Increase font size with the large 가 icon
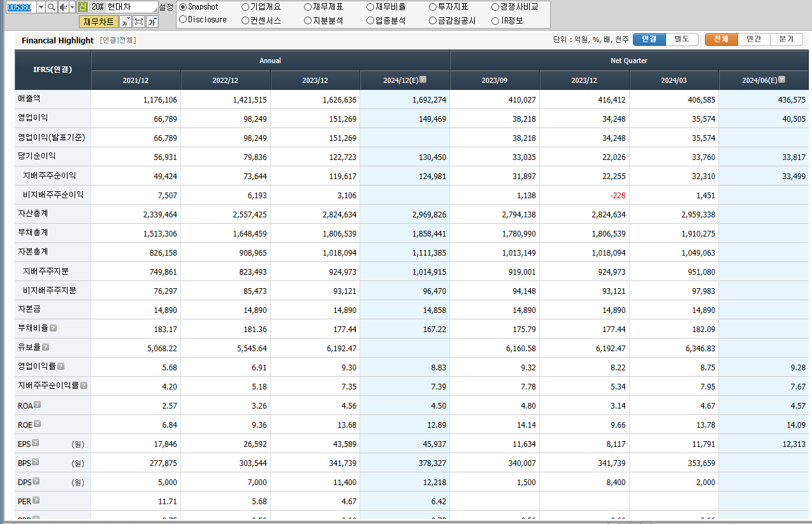The width and height of the screenshot is (812, 524). click(x=152, y=22)
